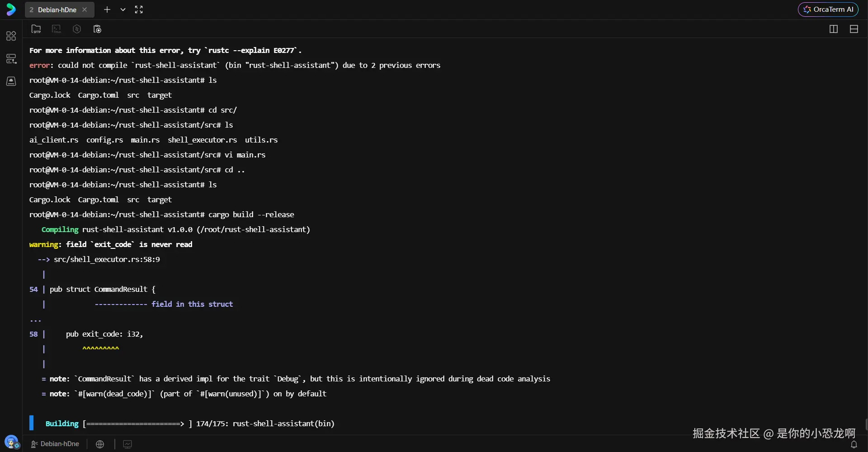Screen dimensions: 868x452
Task: Expand the tab list dropdown chevron
Action: coord(123,10)
